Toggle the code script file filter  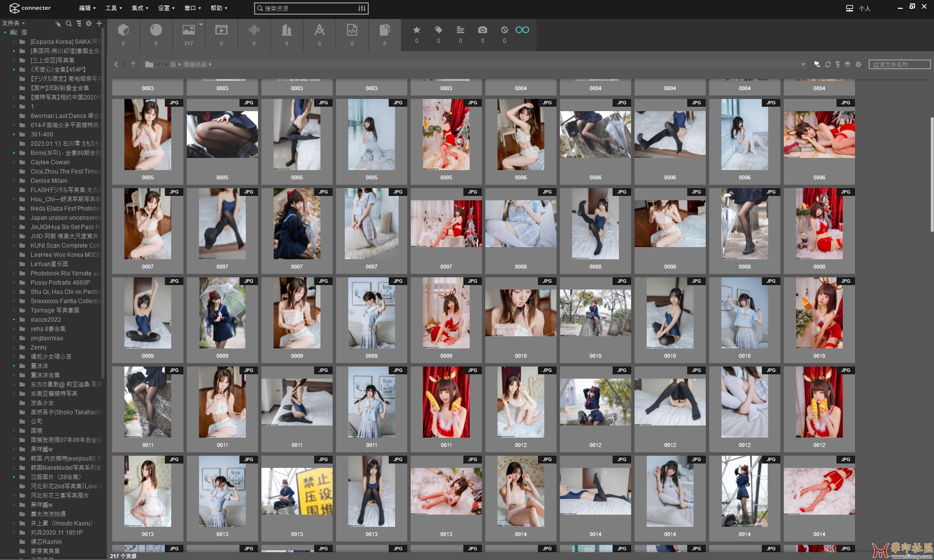pos(352,30)
